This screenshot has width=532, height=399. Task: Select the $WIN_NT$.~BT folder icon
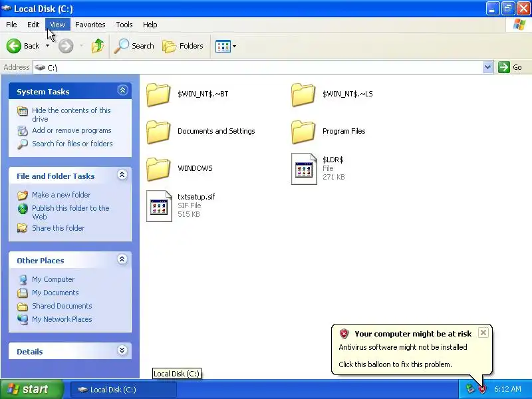tap(158, 94)
